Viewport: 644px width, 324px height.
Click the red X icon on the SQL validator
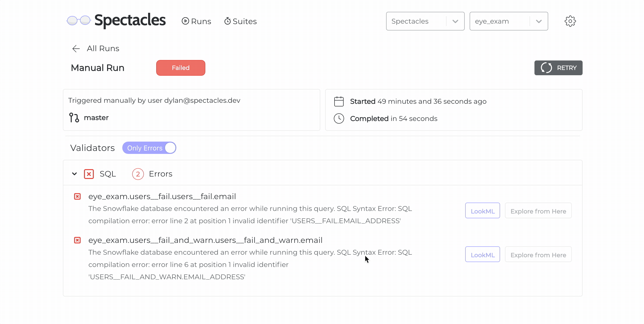click(x=88, y=174)
